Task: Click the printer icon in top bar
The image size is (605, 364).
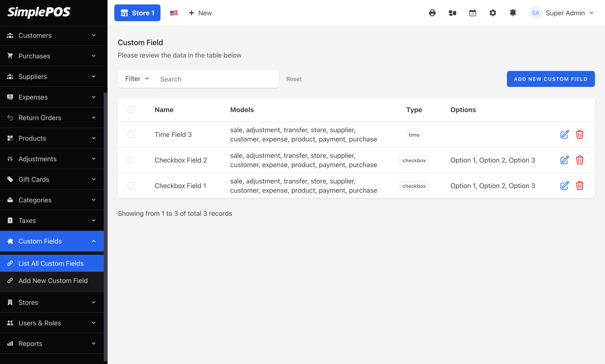Action: click(x=432, y=13)
